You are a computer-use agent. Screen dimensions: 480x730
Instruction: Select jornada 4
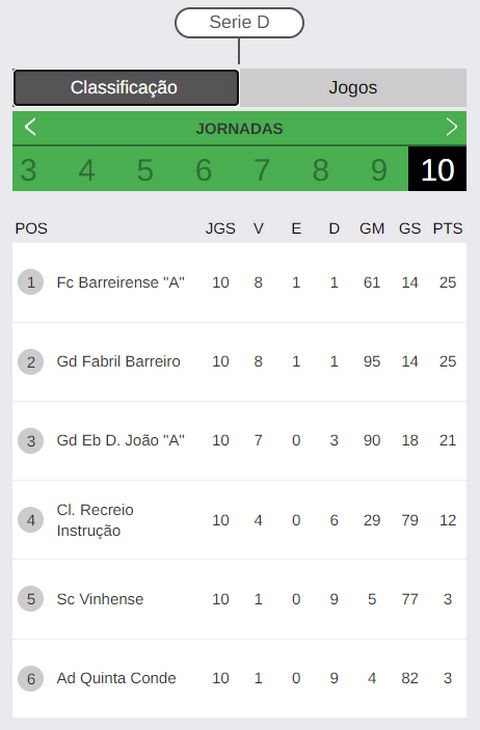click(x=87, y=169)
